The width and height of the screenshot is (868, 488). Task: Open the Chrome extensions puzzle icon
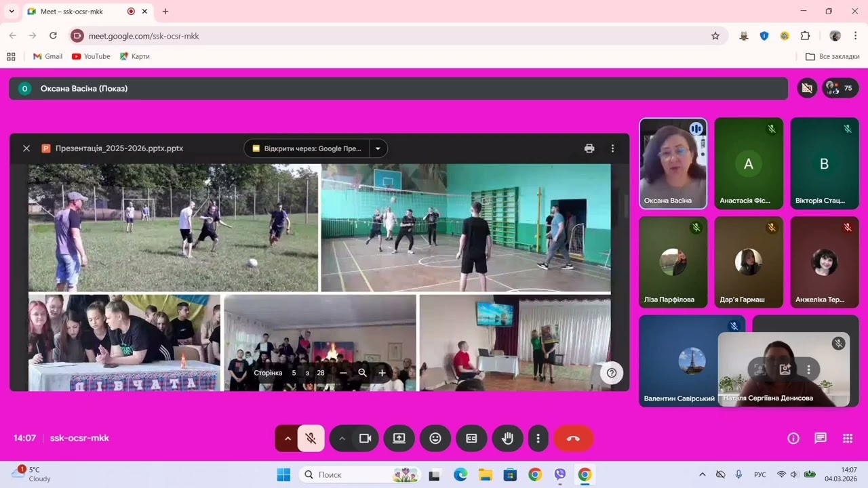[805, 36]
